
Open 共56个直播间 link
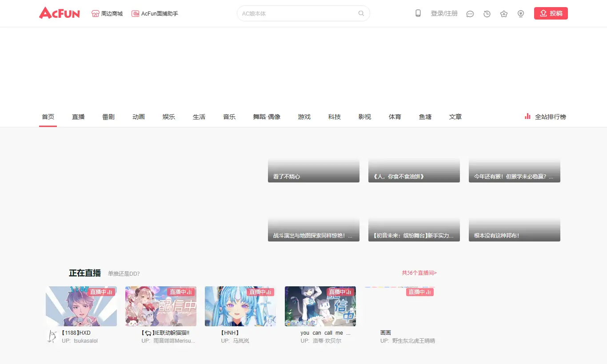419,273
